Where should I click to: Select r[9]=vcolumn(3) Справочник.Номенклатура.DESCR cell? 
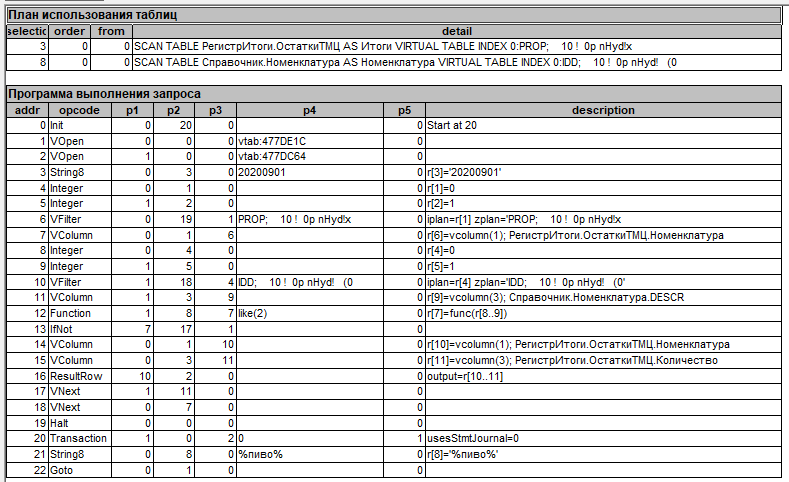click(603, 297)
